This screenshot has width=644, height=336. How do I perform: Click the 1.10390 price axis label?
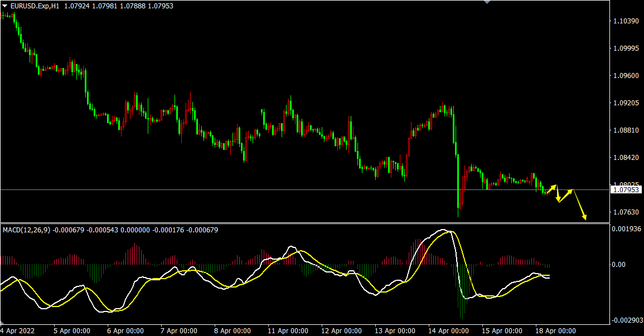626,21
